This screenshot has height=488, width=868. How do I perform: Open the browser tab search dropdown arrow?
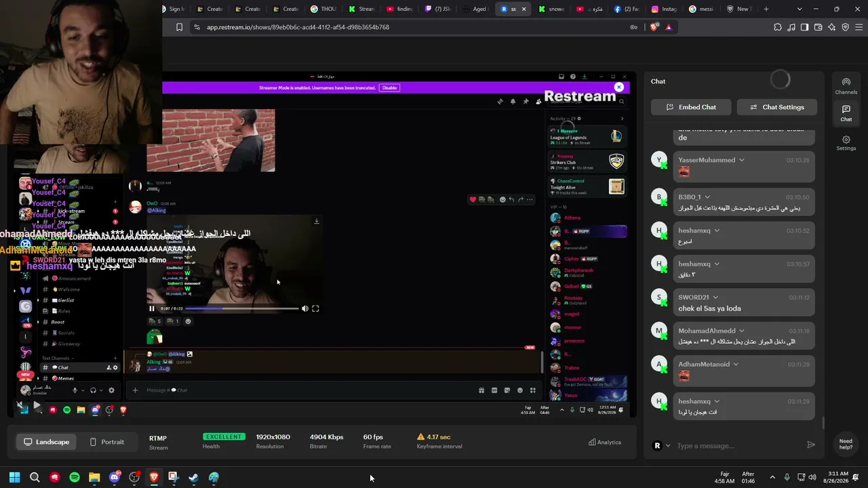coord(800,9)
